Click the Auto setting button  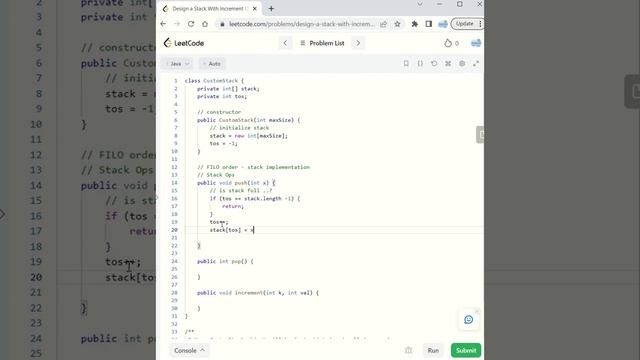(x=212, y=64)
